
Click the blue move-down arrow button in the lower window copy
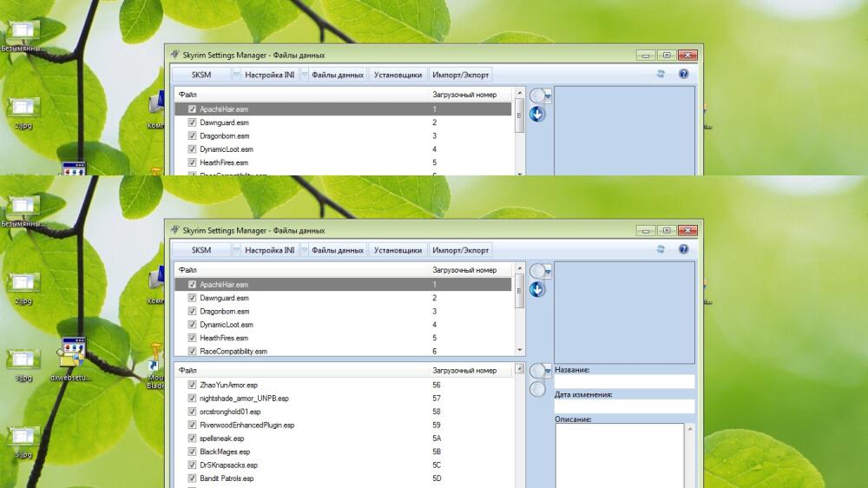click(537, 290)
